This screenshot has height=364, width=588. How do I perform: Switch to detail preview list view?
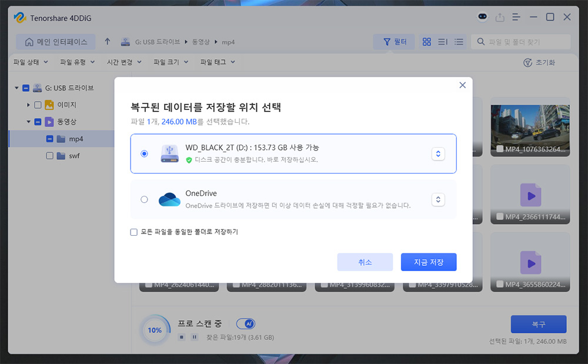[x=443, y=42]
